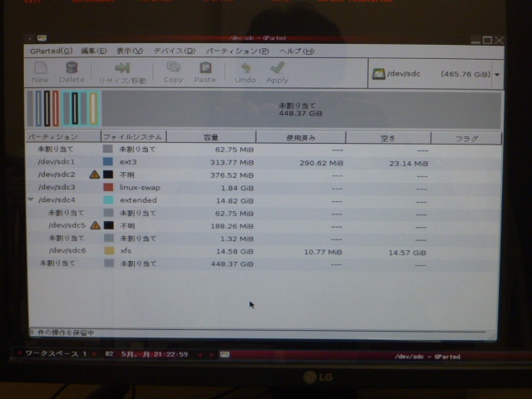Click the パーティション column header
532x399 pixels.
point(63,136)
